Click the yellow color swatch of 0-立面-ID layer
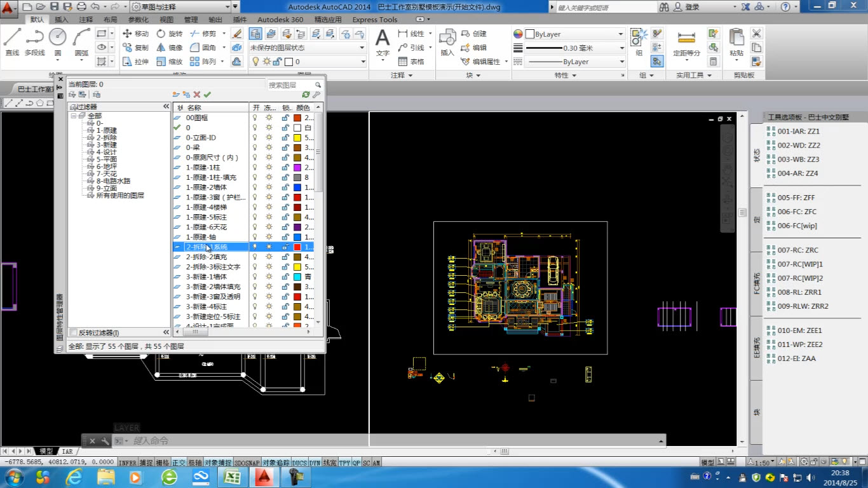The image size is (868, 488). (297, 138)
